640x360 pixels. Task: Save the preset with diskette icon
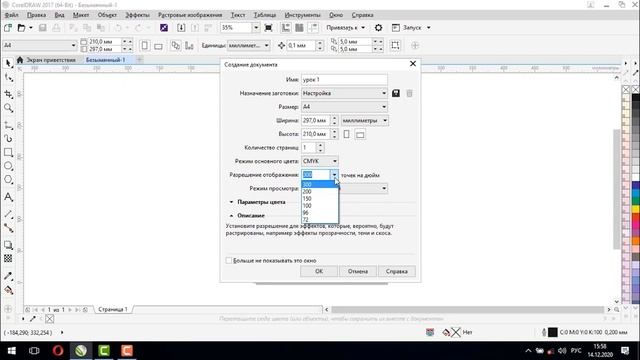(396, 93)
